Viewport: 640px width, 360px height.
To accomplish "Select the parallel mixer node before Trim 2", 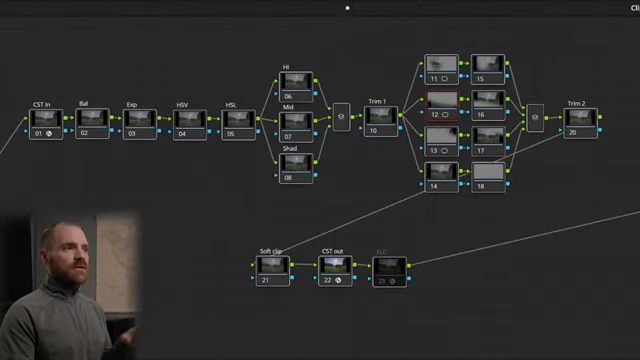I will tap(535, 118).
